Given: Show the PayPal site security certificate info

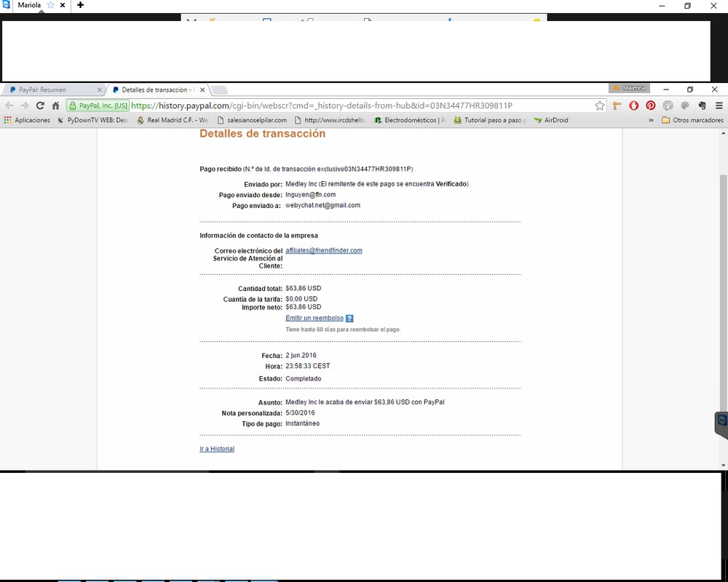Looking at the screenshot, I should pos(98,105).
